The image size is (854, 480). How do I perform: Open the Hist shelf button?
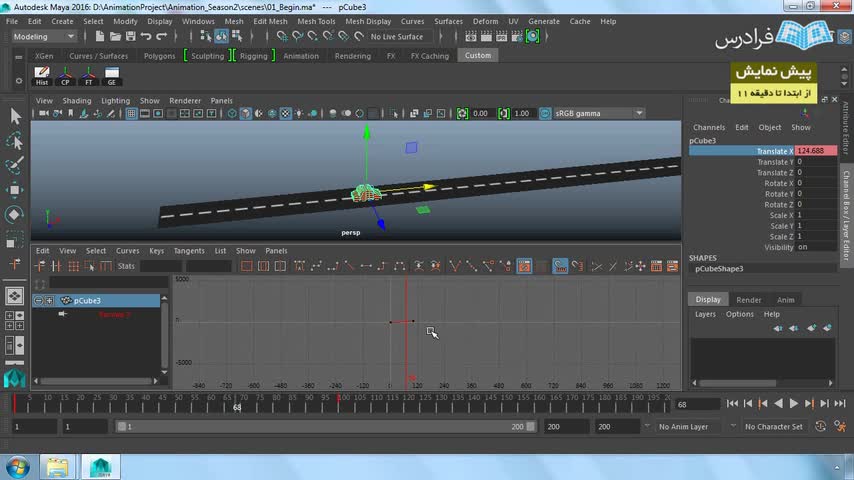coord(42,75)
